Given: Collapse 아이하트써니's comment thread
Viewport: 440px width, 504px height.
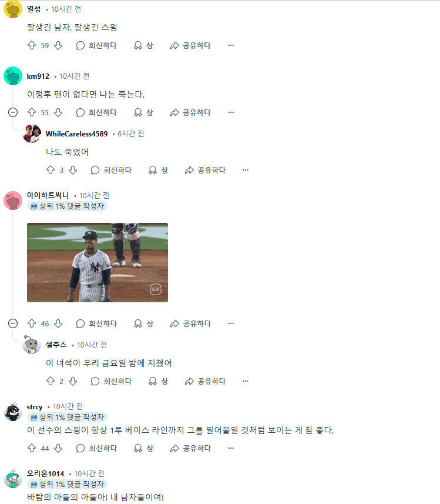Looking at the screenshot, I should pyautogui.click(x=13, y=323).
